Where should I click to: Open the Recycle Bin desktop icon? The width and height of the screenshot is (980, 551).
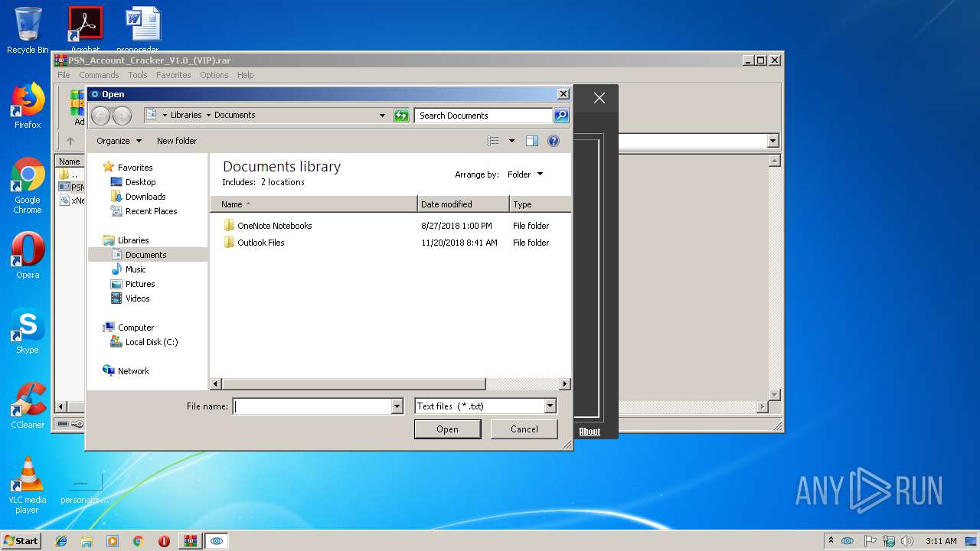tap(28, 31)
